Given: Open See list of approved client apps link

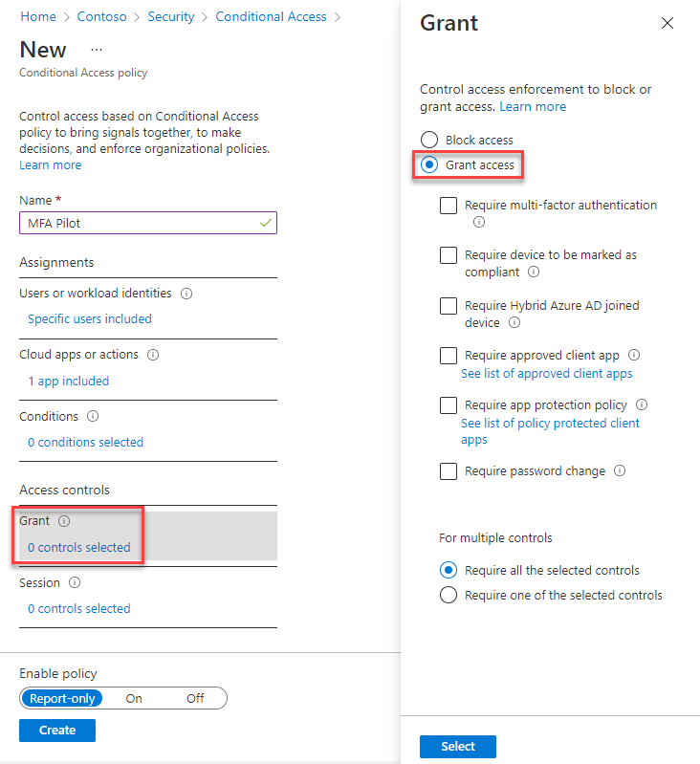Looking at the screenshot, I should [546, 373].
